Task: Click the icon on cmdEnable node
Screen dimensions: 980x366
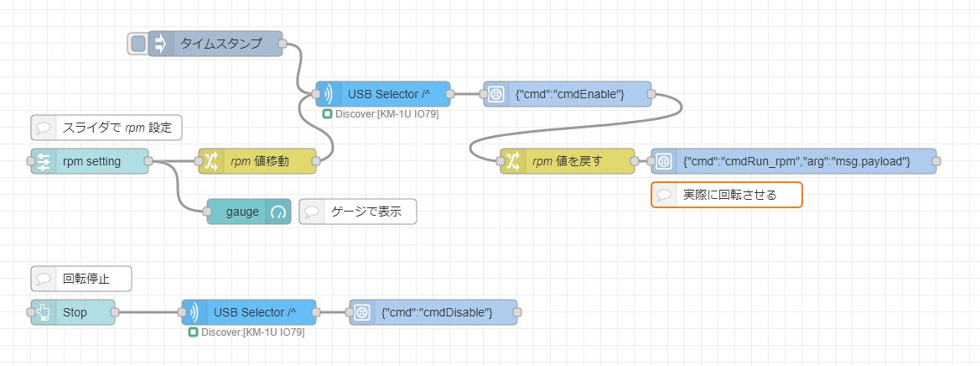Action: pos(495,95)
